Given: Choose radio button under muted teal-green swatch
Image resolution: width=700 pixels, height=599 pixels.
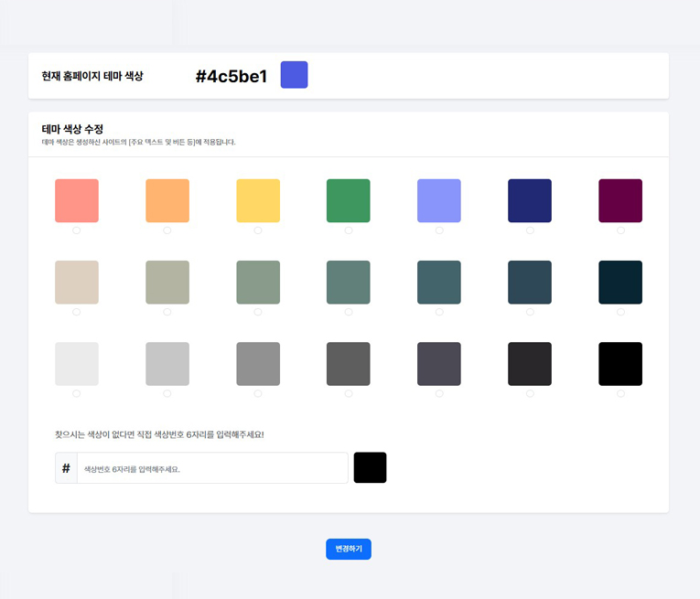Looking at the screenshot, I should click(x=349, y=312).
